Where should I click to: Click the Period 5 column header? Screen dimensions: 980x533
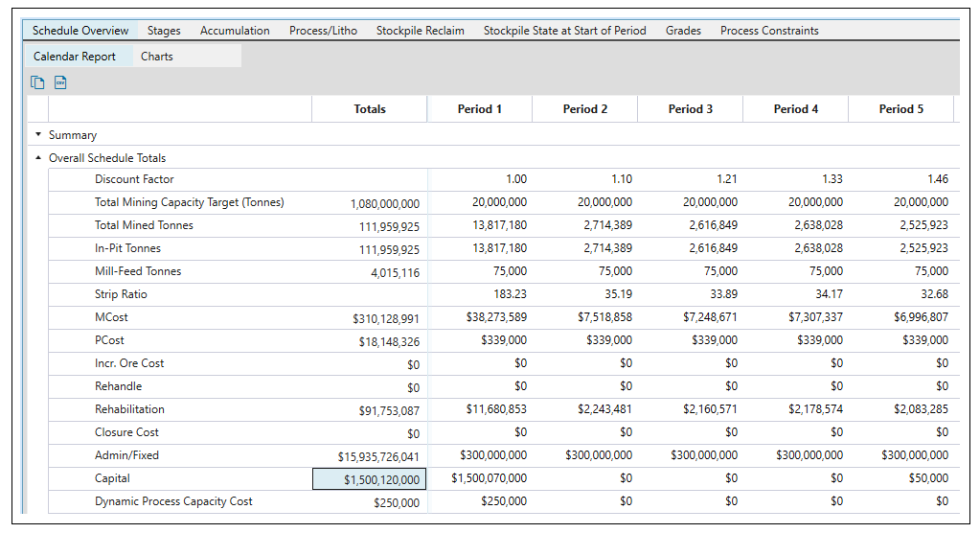click(900, 109)
